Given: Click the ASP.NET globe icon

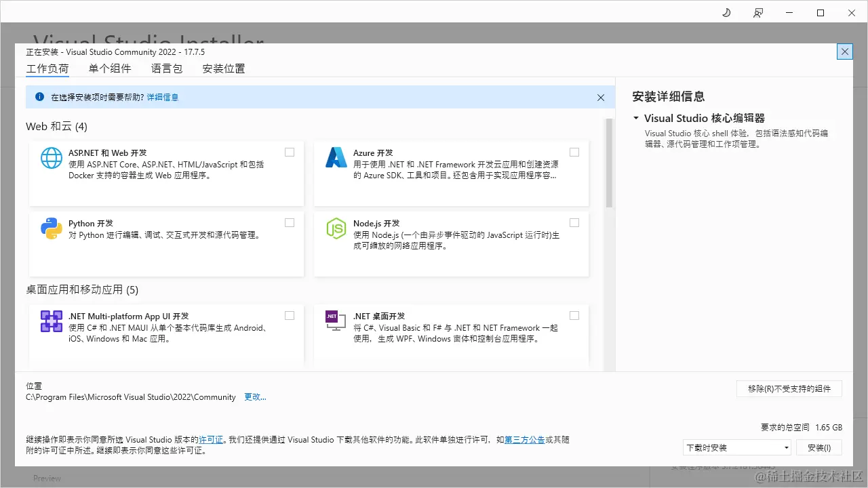Looking at the screenshot, I should 52,157.
